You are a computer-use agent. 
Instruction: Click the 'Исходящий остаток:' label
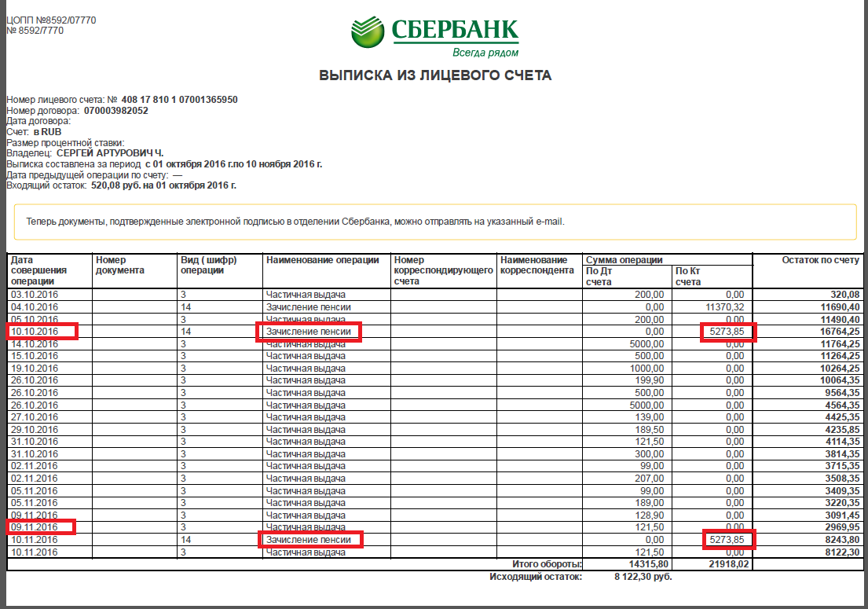(535, 576)
